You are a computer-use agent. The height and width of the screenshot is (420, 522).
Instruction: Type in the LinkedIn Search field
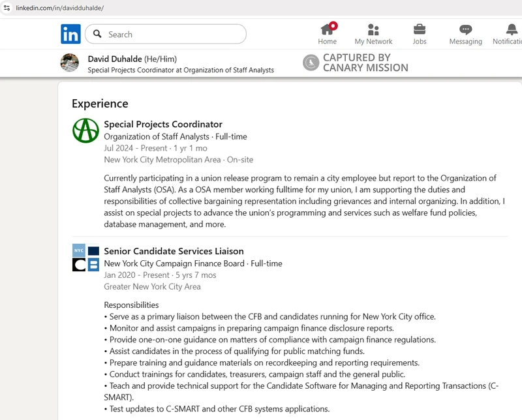173,34
